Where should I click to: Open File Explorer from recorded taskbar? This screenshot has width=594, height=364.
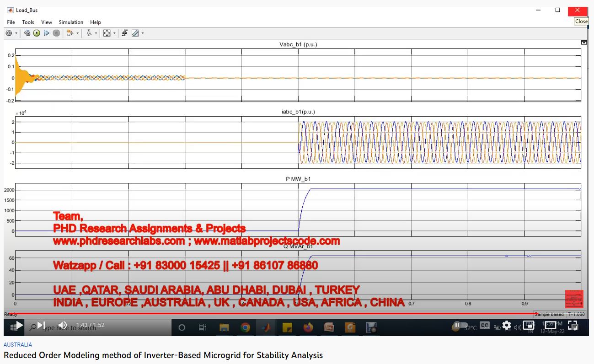tap(224, 327)
